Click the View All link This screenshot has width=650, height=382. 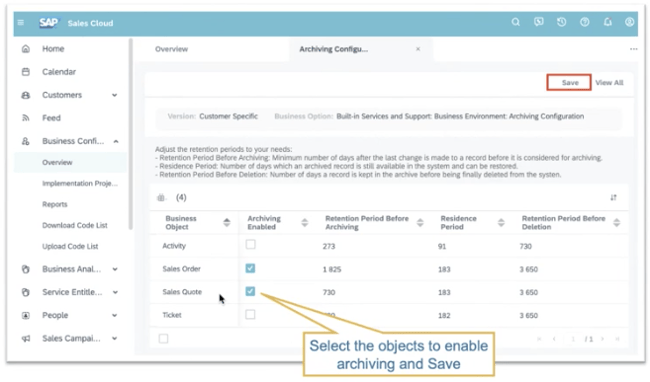(609, 82)
